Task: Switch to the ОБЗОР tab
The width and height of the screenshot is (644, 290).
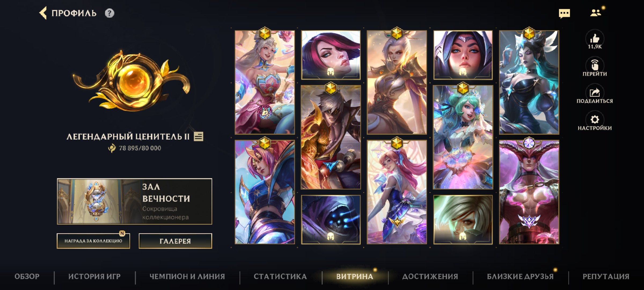Action: (27, 276)
